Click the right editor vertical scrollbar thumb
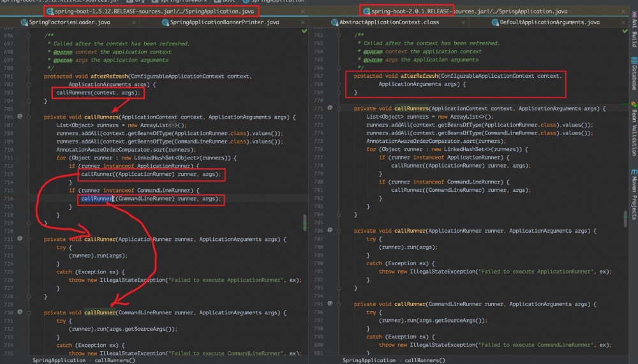638x364 pixels. [x=625, y=219]
